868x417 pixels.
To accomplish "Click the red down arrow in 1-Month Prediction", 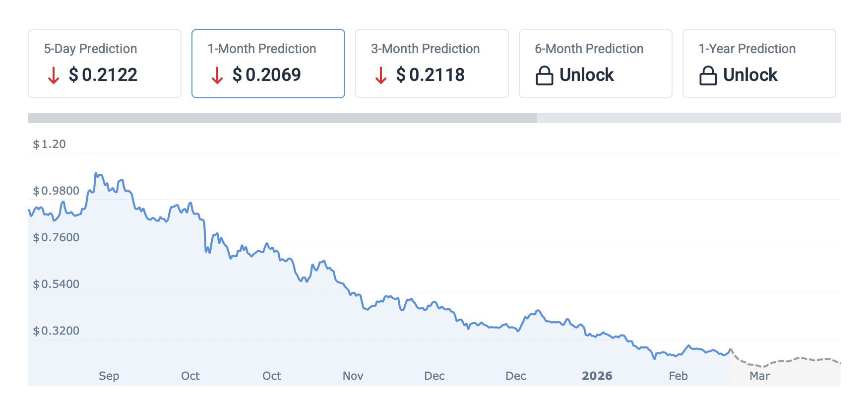I will click(217, 75).
